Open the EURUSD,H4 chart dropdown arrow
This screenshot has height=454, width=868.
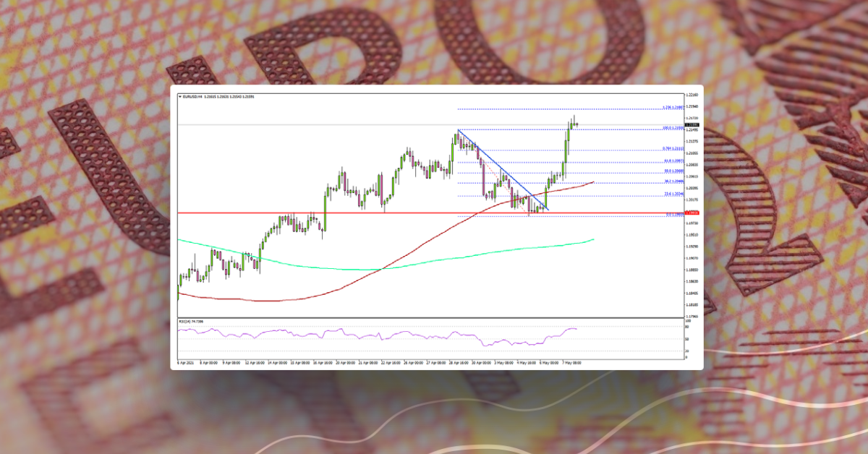[181, 98]
